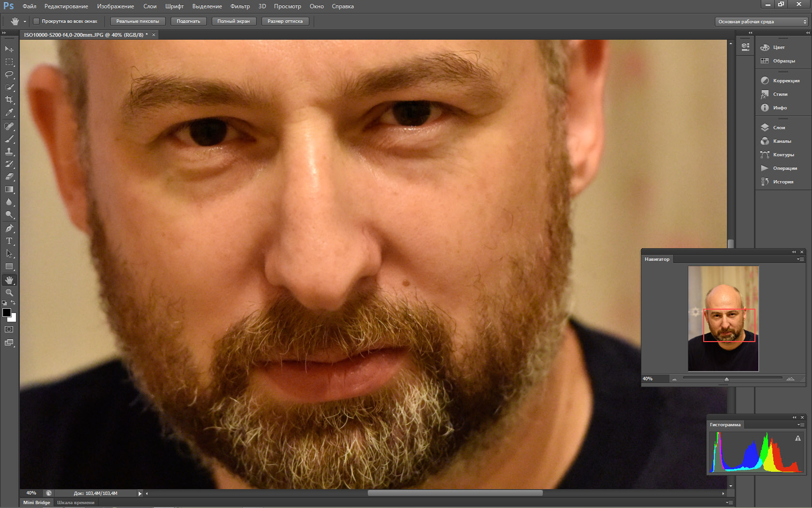Activate the Clone Stamp tool

pos(9,151)
